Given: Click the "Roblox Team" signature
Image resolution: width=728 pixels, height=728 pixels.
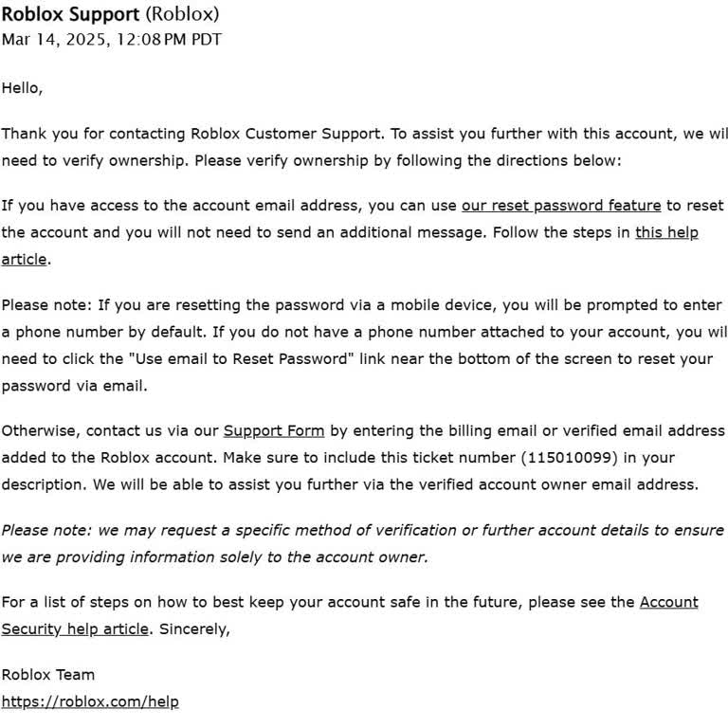Looking at the screenshot, I should tap(48, 675).
